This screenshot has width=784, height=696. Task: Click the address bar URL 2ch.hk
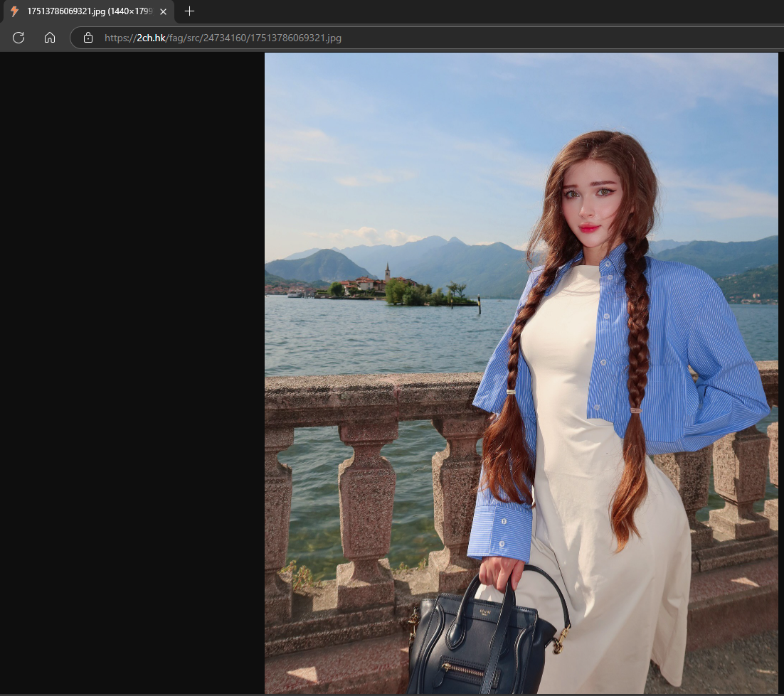(x=223, y=38)
